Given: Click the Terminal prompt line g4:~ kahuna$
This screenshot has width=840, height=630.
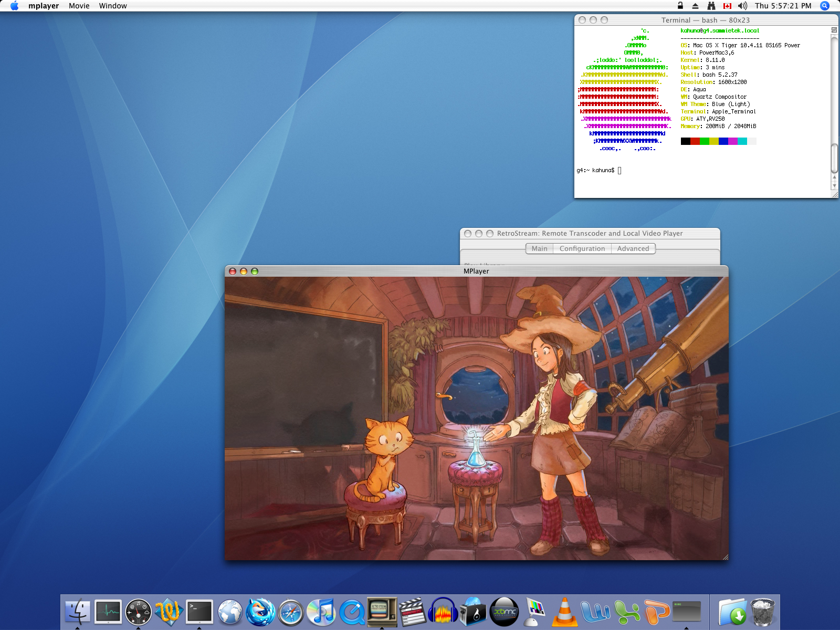Looking at the screenshot, I should 598,170.
